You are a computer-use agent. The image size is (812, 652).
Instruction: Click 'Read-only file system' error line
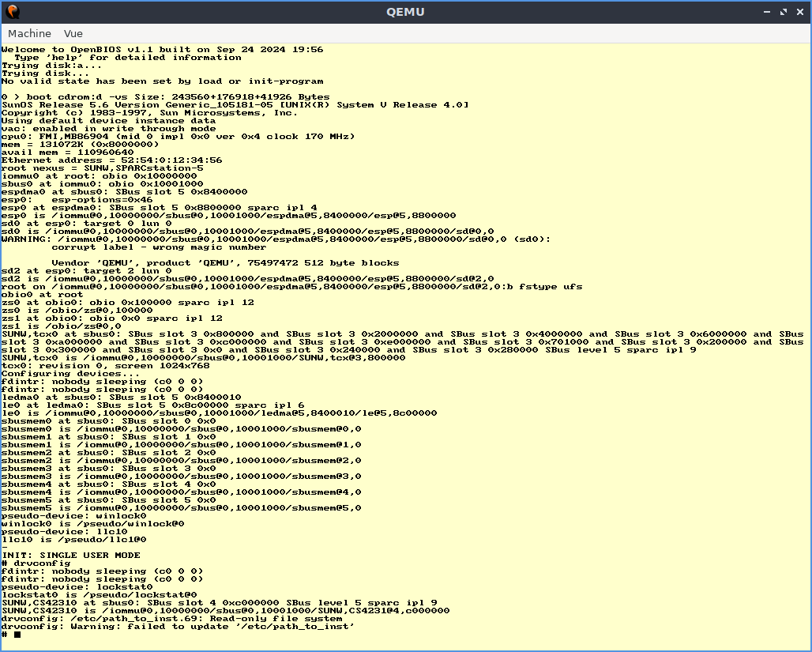tap(172, 619)
